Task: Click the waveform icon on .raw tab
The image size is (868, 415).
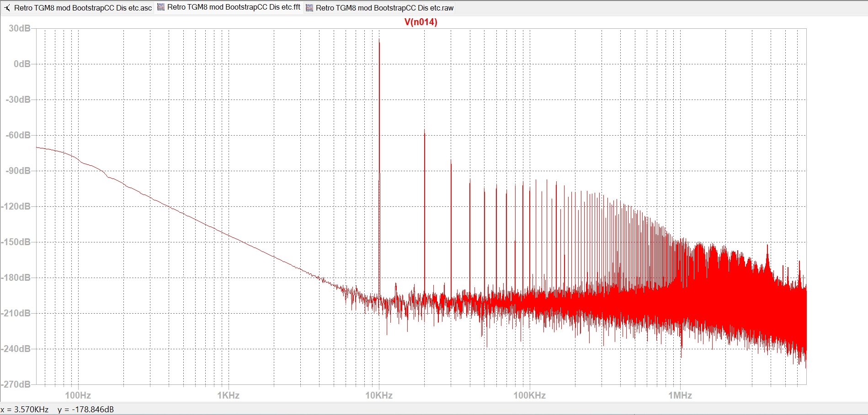Action: tap(309, 8)
